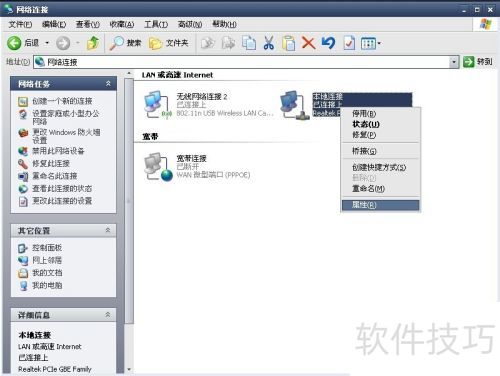Click the 宽带 group header
Image resolution: width=500 pixels, height=376 pixels.
150,136
